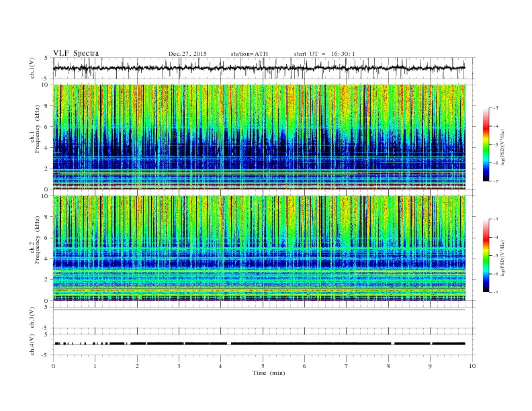
Task: Click the 'start UT = 16:30:1' label
Action: click(324, 54)
